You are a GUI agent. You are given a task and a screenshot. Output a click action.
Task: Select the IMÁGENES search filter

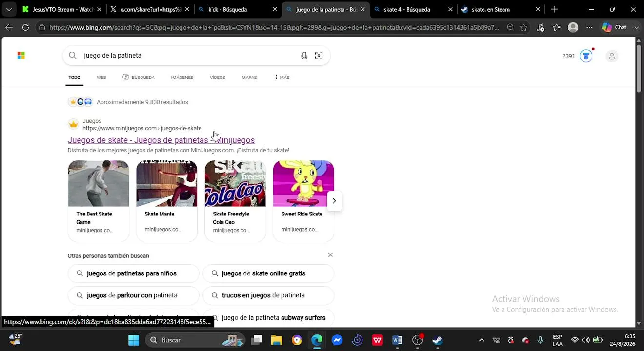click(182, 78)
